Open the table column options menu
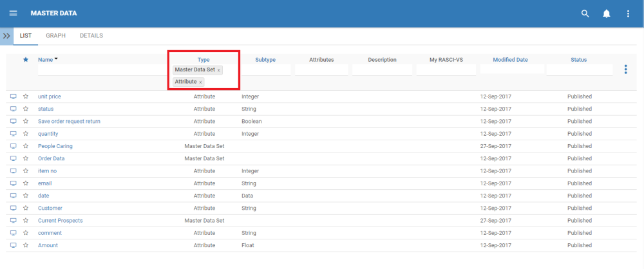Viewport: 644px width, 269px height. click(x=625, y=70)
